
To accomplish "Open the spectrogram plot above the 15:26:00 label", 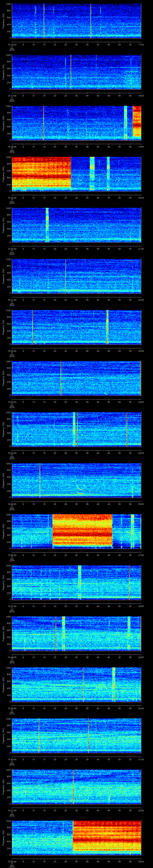I will [76, 531].
